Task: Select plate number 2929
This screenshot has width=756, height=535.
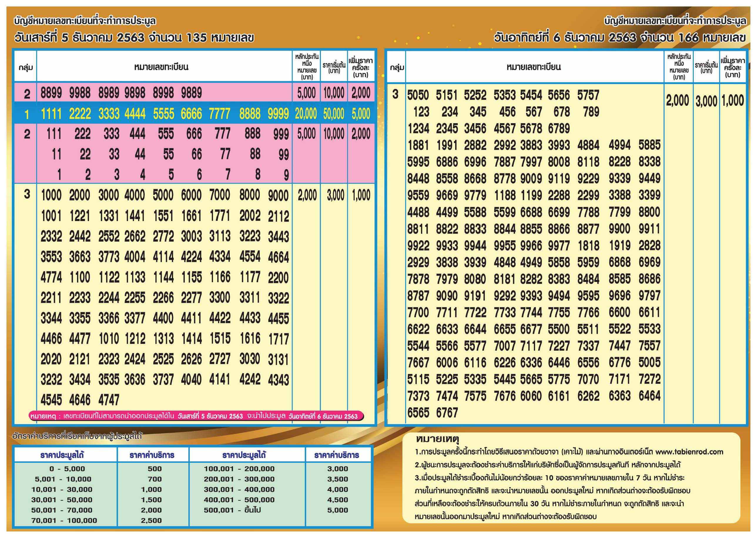Action: 418,263
